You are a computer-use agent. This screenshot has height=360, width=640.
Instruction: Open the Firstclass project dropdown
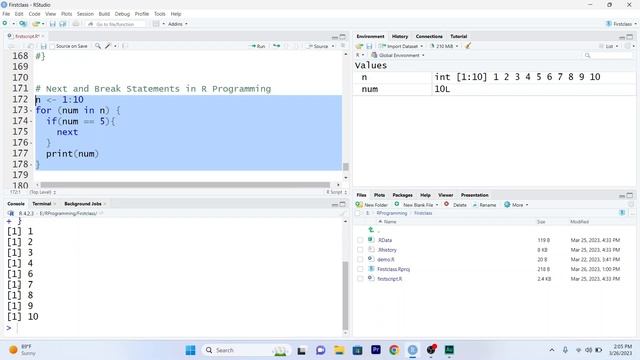[x=621, y=24]
